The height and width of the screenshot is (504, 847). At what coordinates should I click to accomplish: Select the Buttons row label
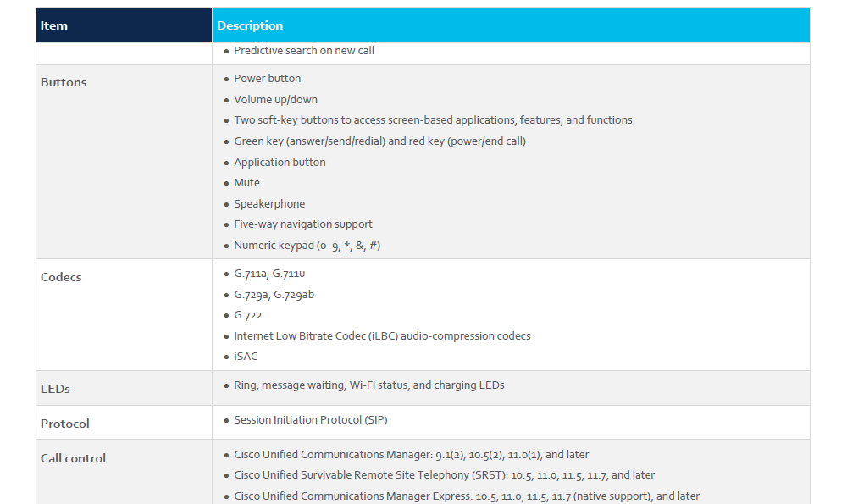pyautogui.click(x=64, y=82)
